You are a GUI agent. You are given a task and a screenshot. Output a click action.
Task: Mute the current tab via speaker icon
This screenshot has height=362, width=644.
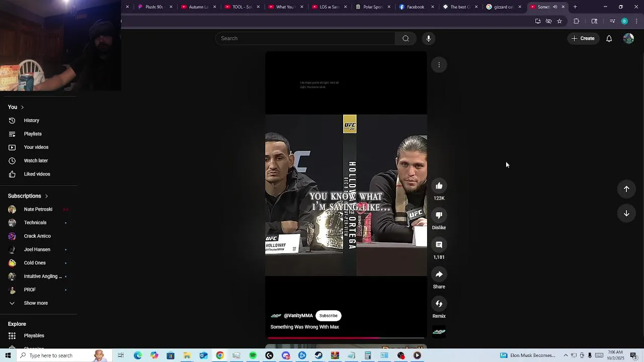(555, 7)
